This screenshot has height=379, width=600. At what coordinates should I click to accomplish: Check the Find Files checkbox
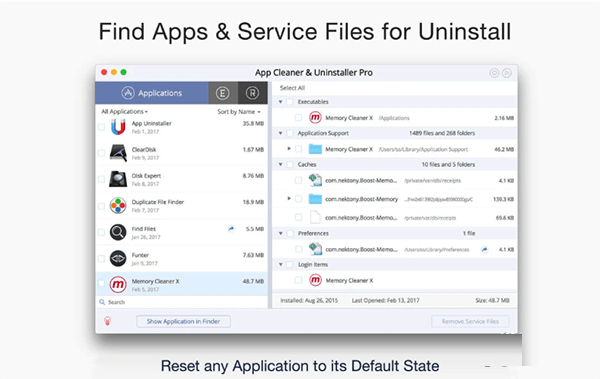click(x=101, y=232)
